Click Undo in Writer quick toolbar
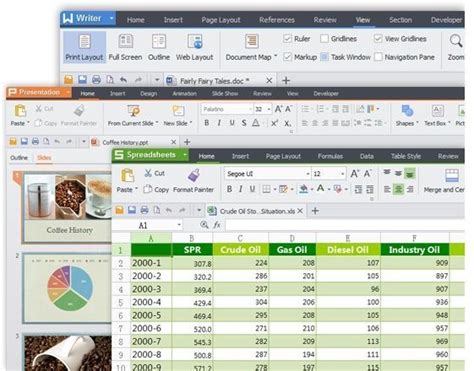 click(x=123, y=80)
